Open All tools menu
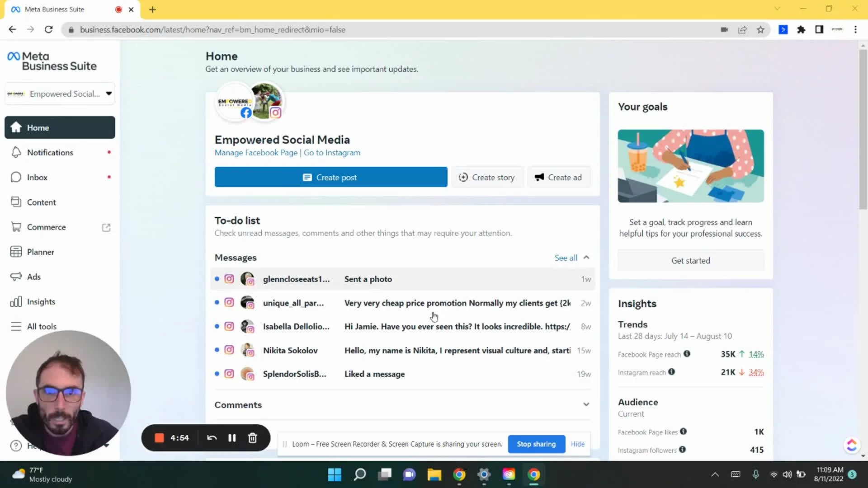Viewport: 868px width, 488px height. point(60,326)
